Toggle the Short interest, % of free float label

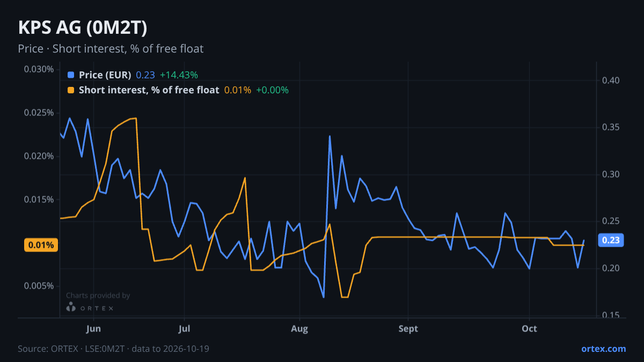point(149,90)
